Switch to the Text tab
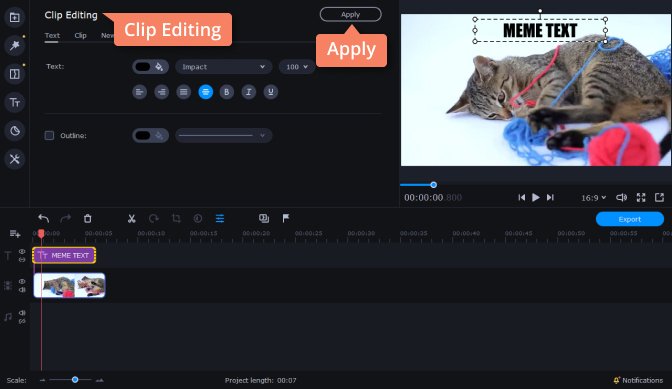Viewport: 672px width, 389px height. click(x=52, y=36)
